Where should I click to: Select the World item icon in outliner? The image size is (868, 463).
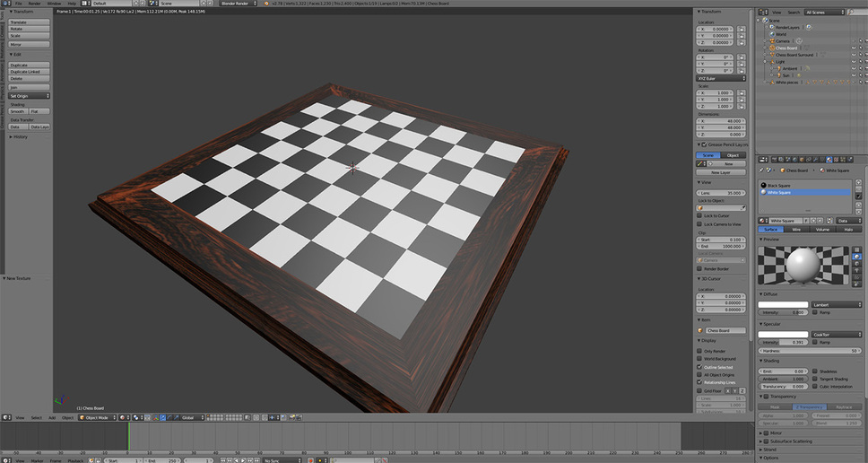[x=773, y=34]
